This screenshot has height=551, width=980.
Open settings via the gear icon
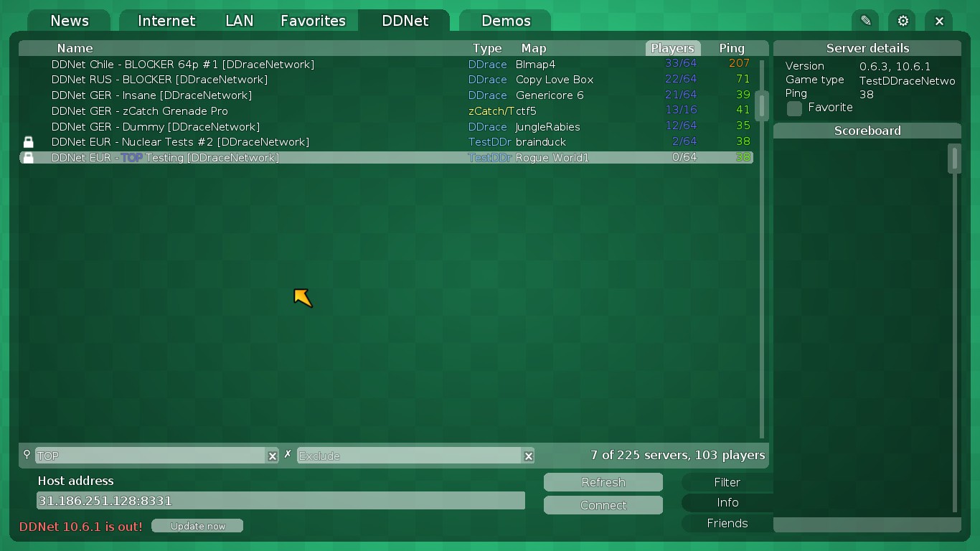click(903, 21)
